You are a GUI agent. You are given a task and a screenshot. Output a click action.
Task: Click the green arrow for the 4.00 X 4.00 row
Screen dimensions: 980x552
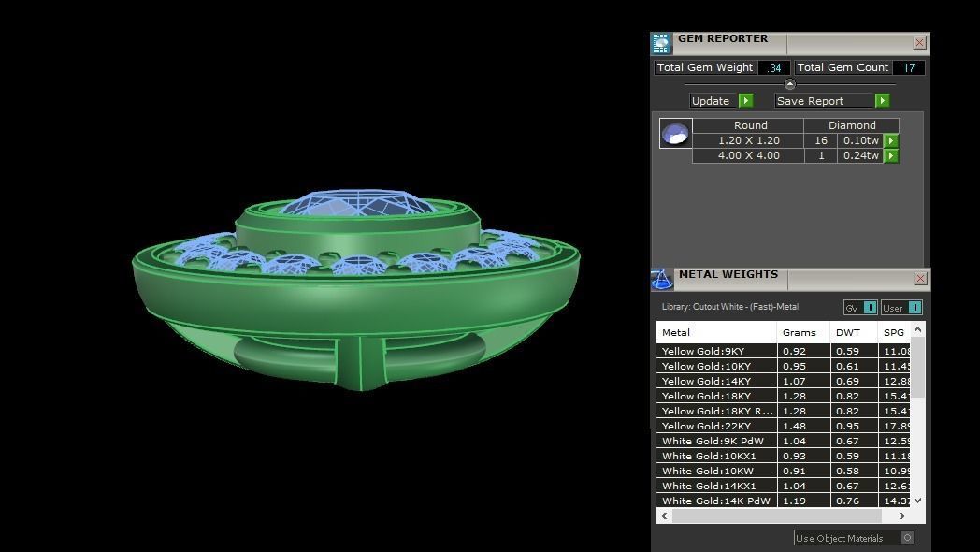coord(891,155)
